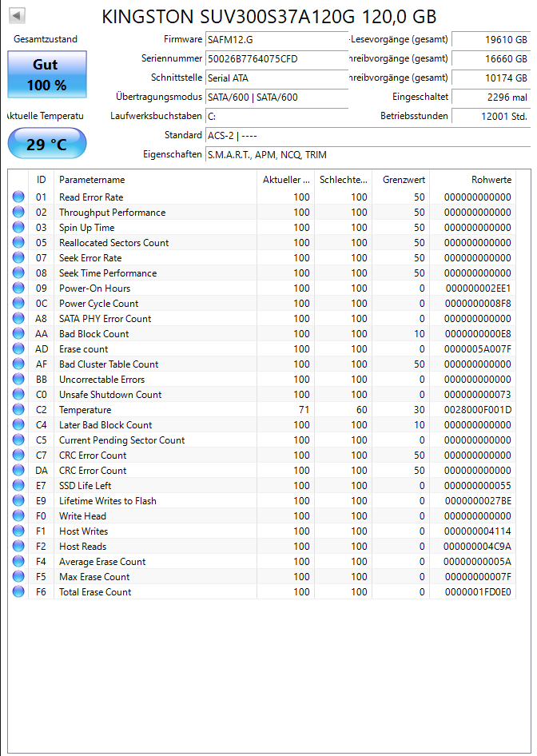Click the status dot of Host Reads
537x756 pixels.
point(18,547)
